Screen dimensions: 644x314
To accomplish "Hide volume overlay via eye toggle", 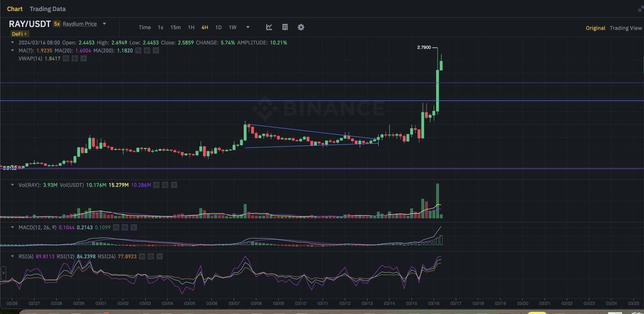I will (x=157, y=185).
